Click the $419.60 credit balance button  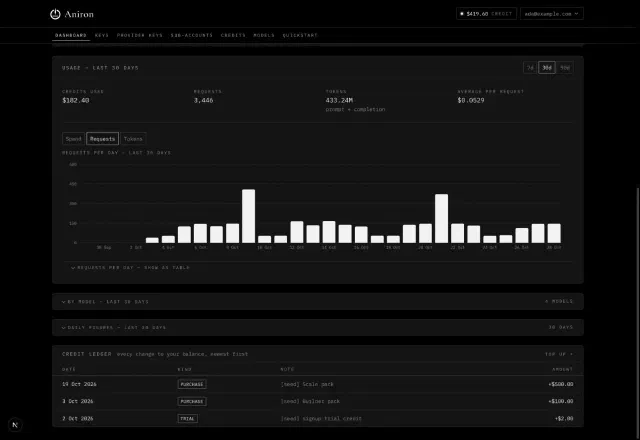point(486,13)
